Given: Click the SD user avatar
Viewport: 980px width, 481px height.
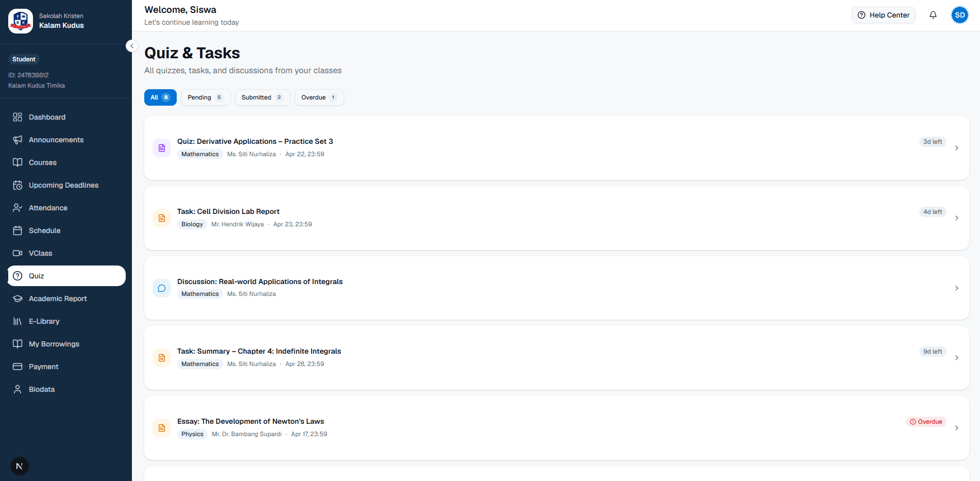Looking at the screenshot, I should click(x=959, y=15).
